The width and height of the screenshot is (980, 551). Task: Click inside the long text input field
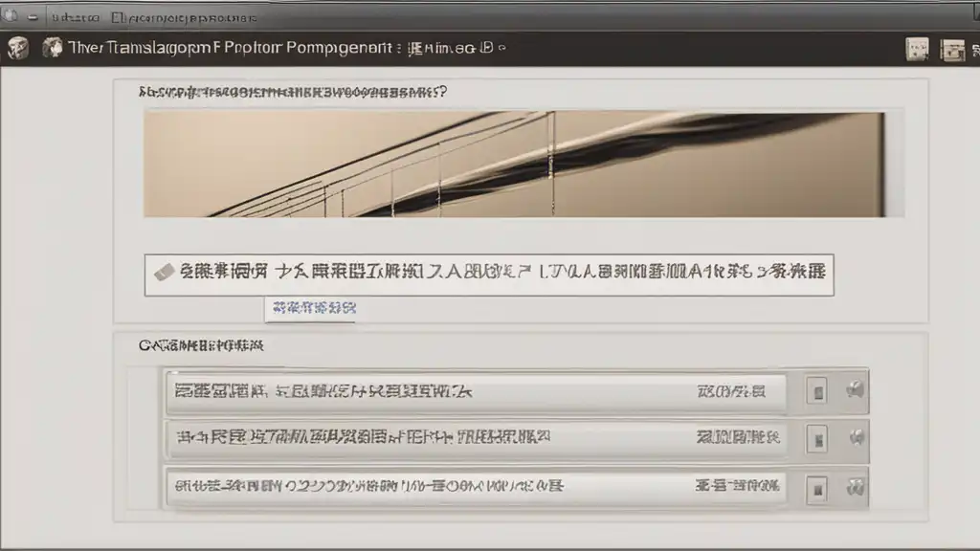(489, 275)
